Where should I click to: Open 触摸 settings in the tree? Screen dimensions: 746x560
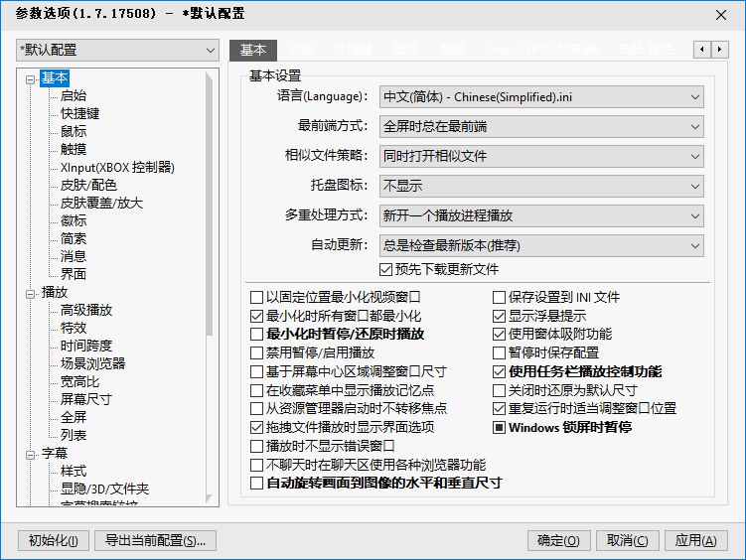(74, 149)
